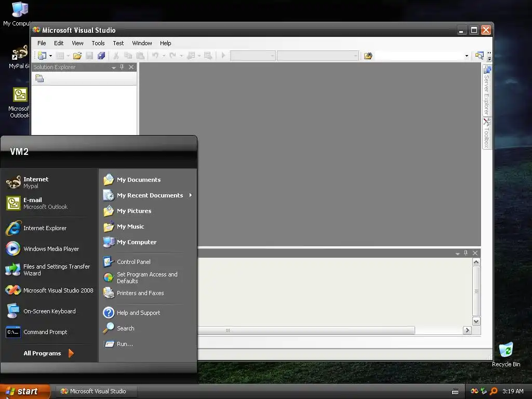
Task: Open the Help menu
Action: point(166,43)
